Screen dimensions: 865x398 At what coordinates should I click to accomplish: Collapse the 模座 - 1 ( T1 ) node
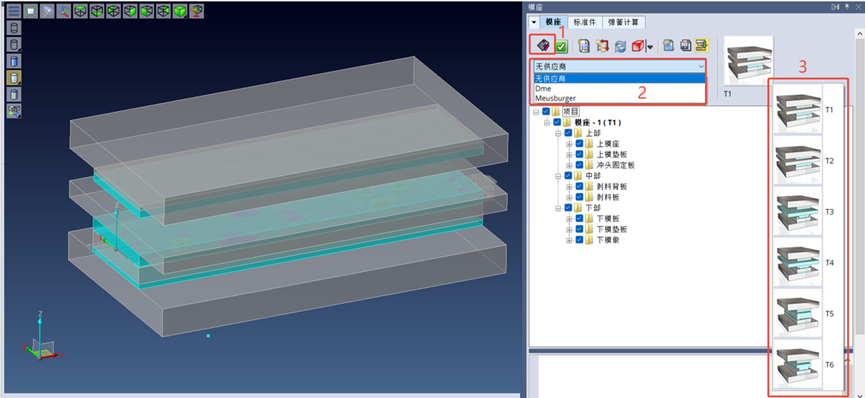(547, 123)
